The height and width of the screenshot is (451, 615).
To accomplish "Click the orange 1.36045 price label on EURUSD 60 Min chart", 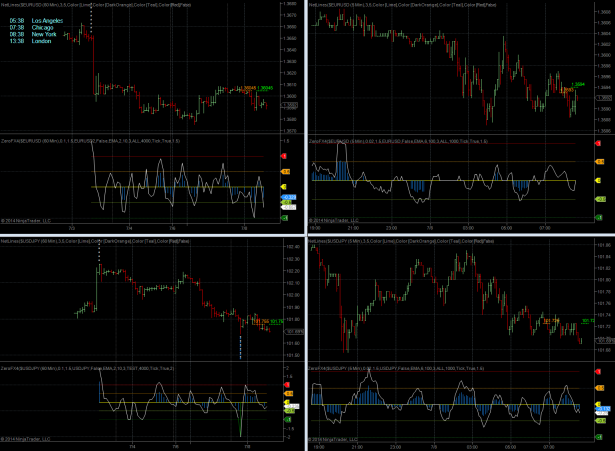I will point(247,88).
